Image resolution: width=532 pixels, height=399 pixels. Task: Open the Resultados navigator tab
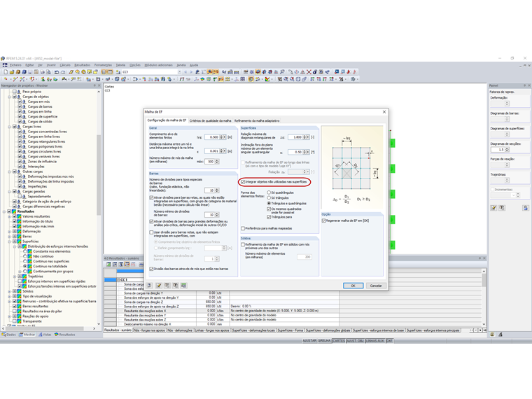coord(65,335)
